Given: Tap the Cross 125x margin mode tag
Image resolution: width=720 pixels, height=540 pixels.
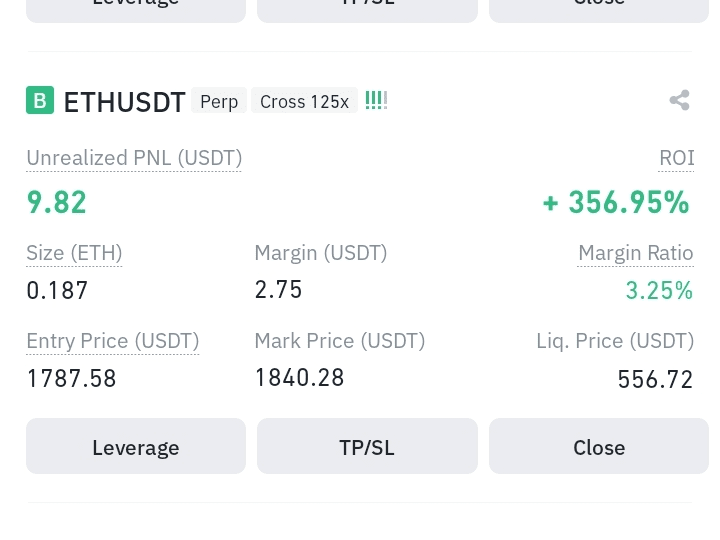Looking at the screenshot, I should [x=304, y=101].
